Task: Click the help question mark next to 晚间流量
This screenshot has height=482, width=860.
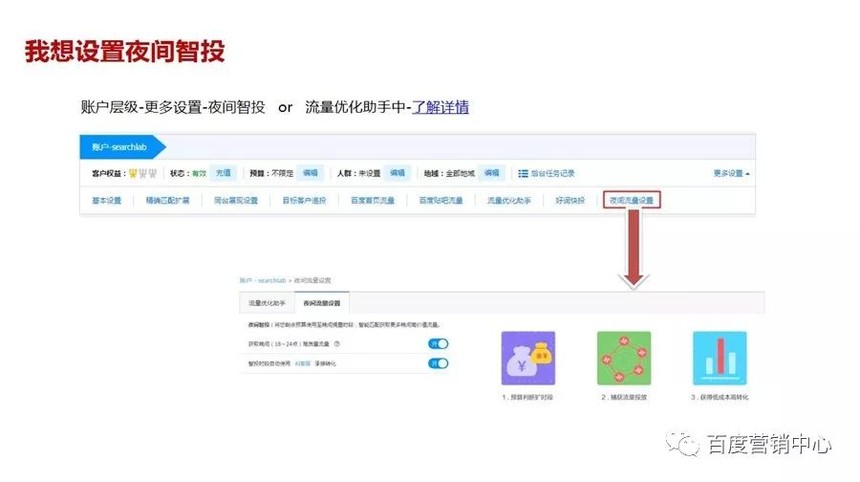Action: pos(337,344)
